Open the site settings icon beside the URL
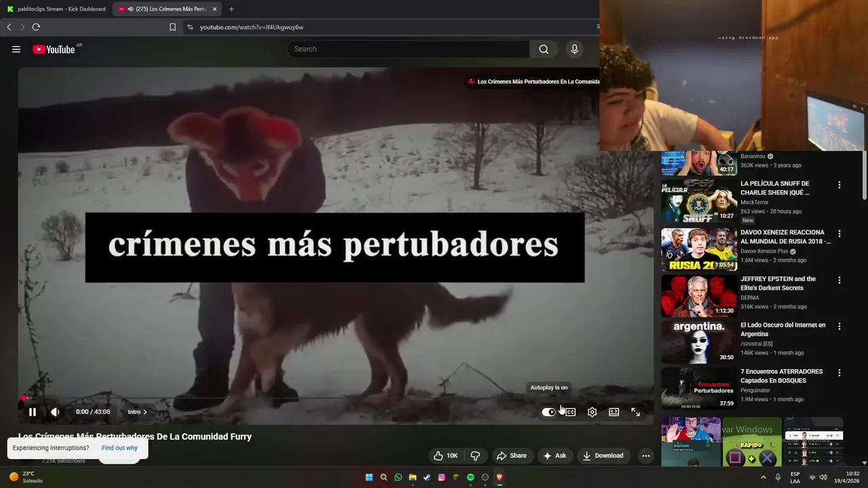Image resolution: width=868 pixels, height=488 pixels. 190,27
